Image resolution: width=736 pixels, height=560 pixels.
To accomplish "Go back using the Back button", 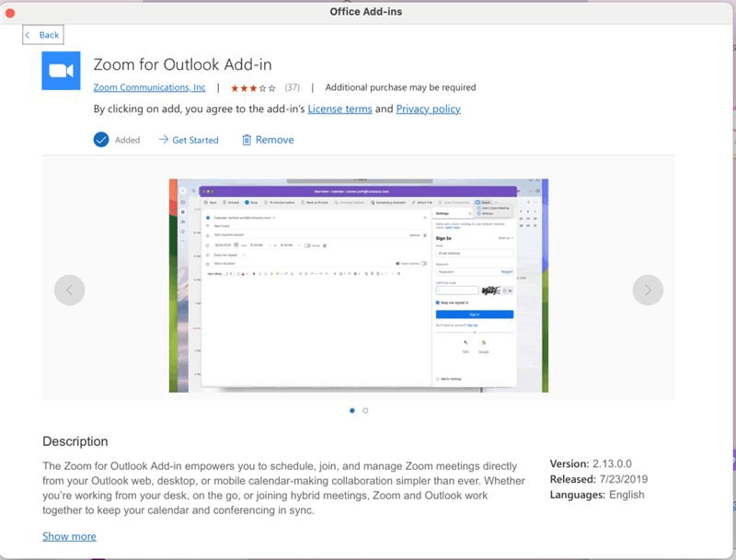I will (42, 35).
